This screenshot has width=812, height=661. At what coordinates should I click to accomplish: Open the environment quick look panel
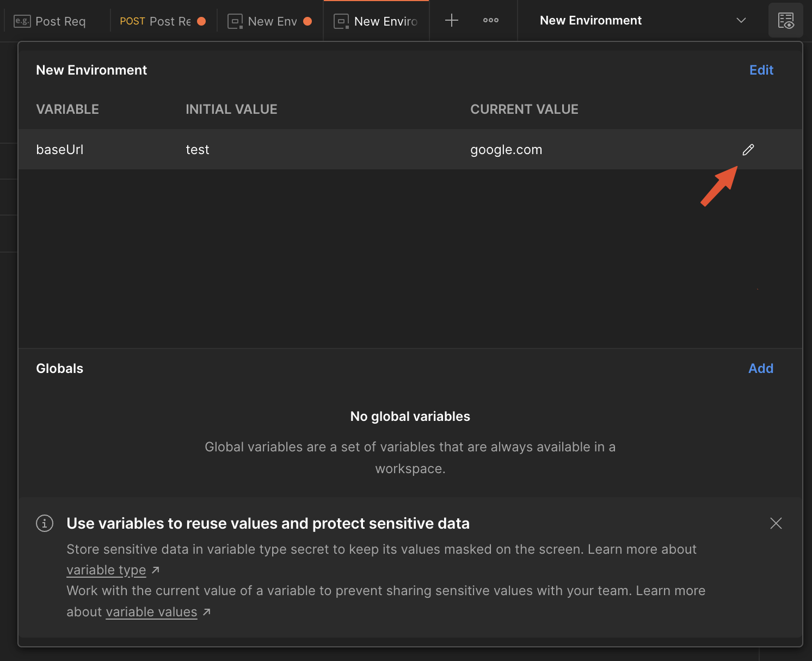[x=786, y=20]
